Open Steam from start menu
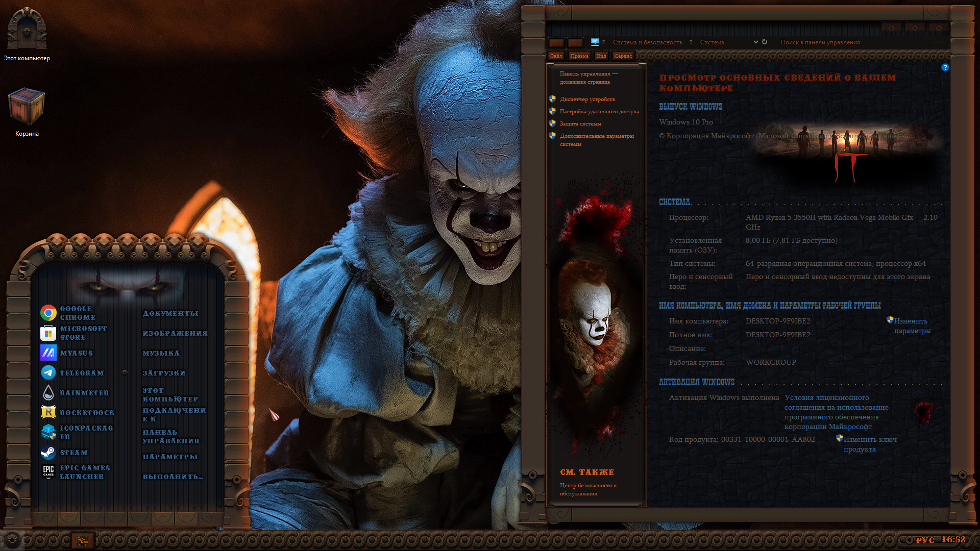The height and width of the screenshot is (551, 980). point(48,452)
